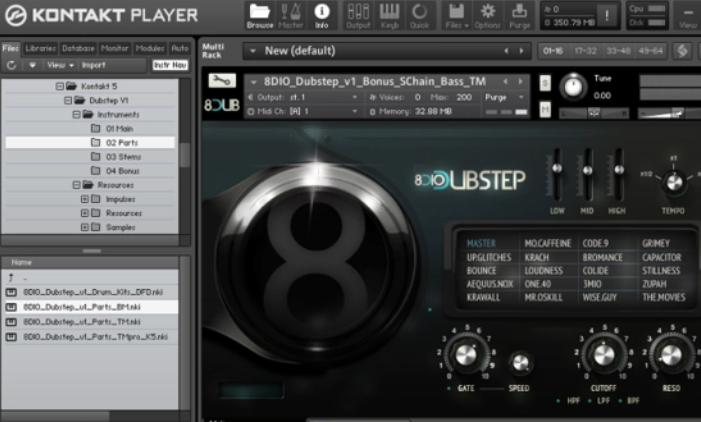Open the Midi Ch dropdown

355,111
